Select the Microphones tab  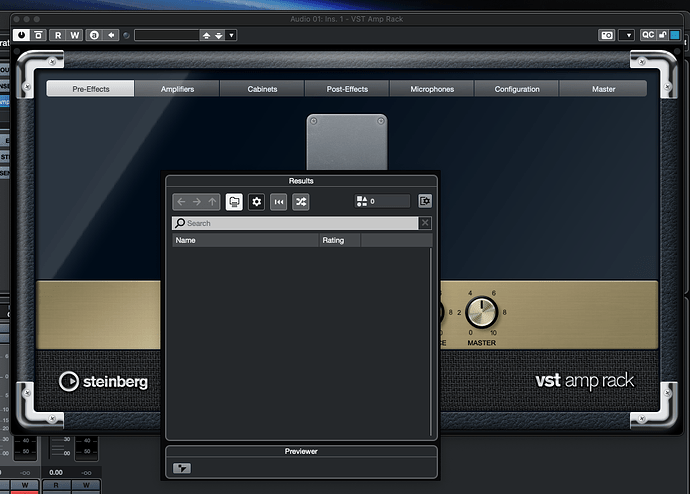coord(432,89)
